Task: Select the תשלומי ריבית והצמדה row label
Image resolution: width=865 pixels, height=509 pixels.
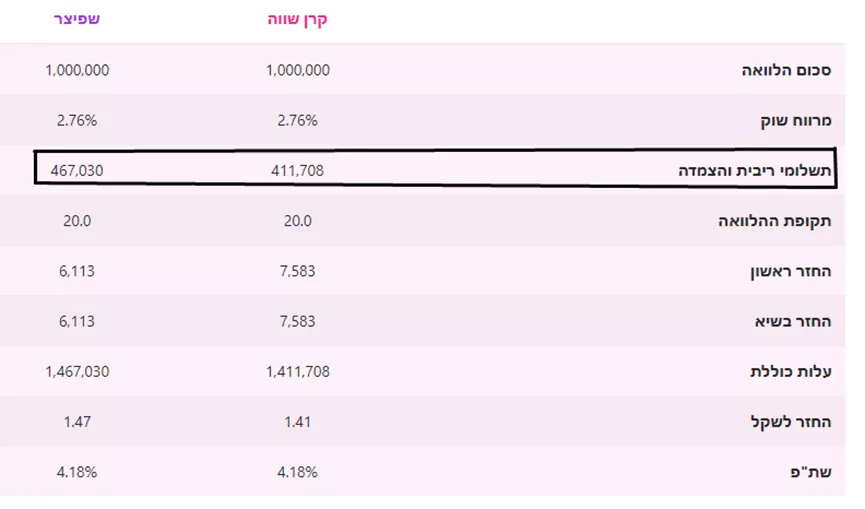Action: (755, 171)
